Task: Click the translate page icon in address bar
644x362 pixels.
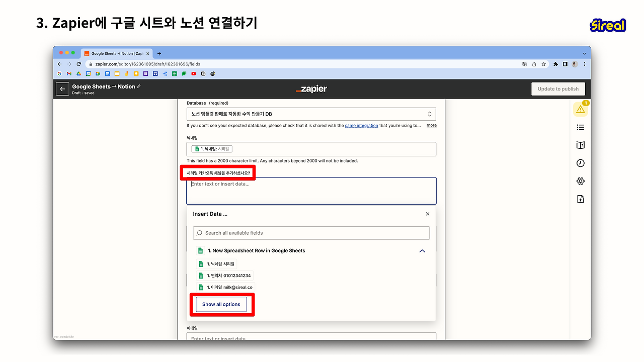Action: pos(524,64)
